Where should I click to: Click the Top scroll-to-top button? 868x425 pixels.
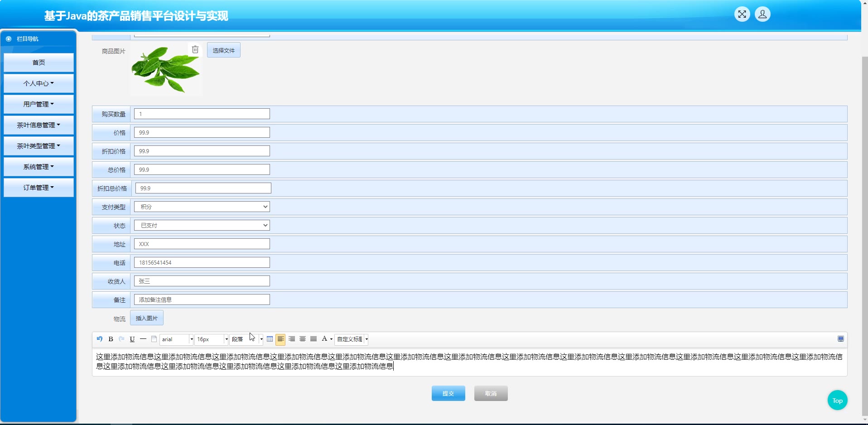[x=838, y=401]
